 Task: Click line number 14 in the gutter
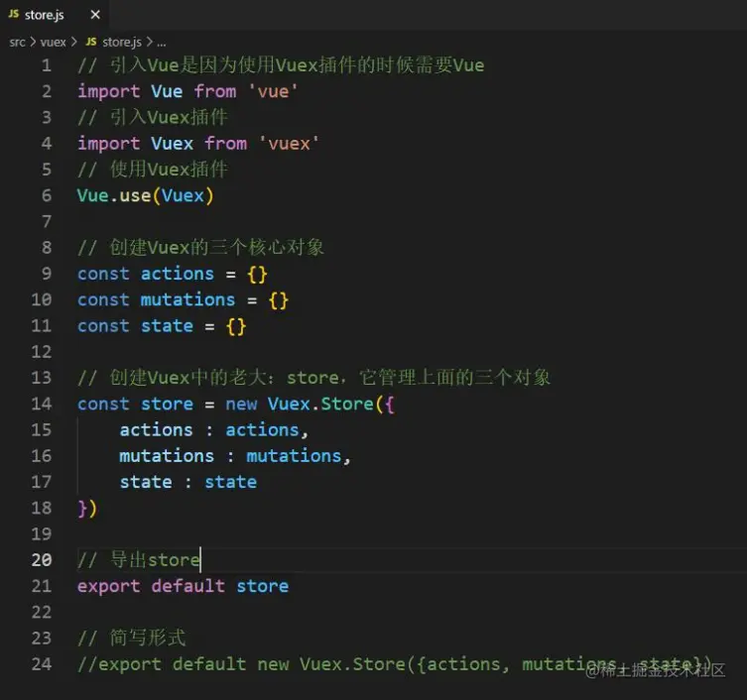(42, 404)
